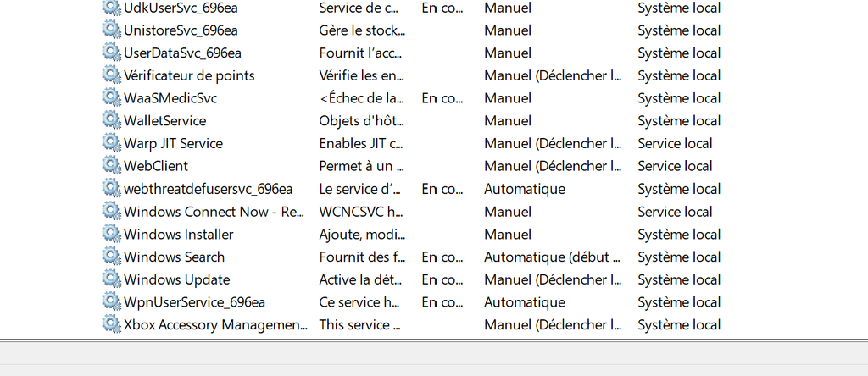This screenshot has width=868, height=376.
Task: Select the Xbox Accessory Management service name
Action: click(x=216, y=325)
